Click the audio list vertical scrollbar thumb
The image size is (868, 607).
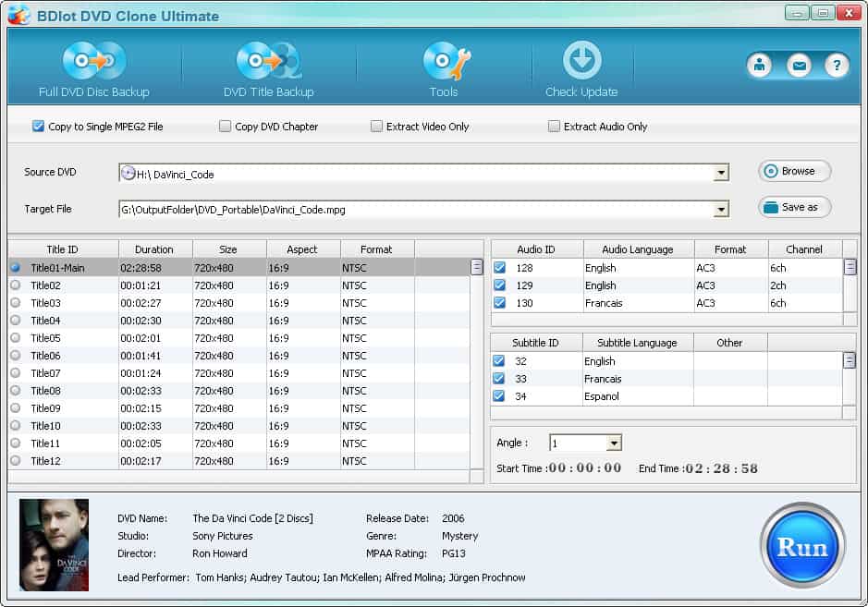[x=850, y=267]
